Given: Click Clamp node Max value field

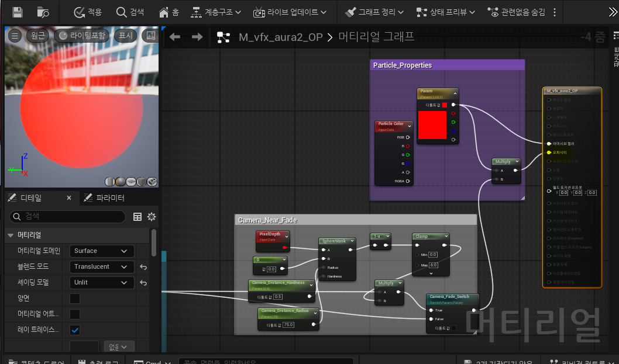Looking at the screenshot, I should tap(433, 265).
